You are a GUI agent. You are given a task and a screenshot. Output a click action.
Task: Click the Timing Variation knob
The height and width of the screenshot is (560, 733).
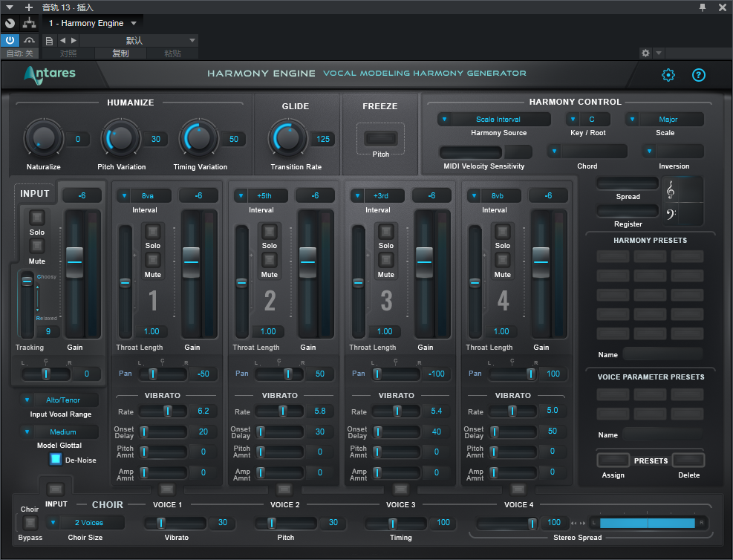[x=199, y=138]
